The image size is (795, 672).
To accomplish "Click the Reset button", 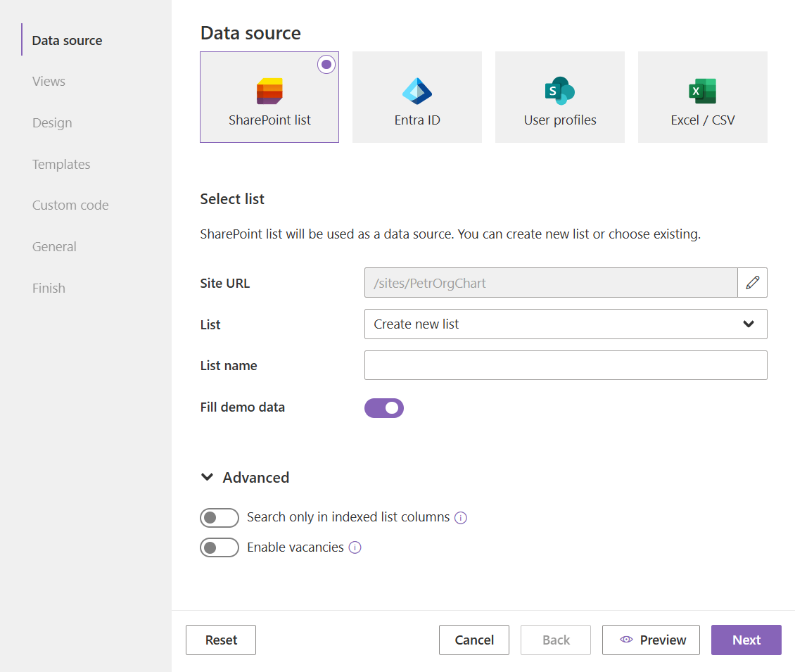I will click(220, 640).
